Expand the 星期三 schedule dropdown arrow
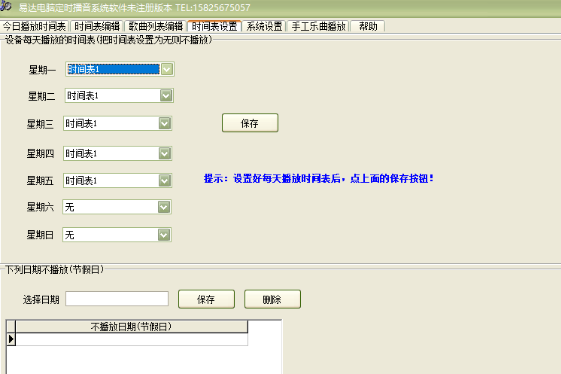This screenshot has width=561, height=374. [165, 123]
